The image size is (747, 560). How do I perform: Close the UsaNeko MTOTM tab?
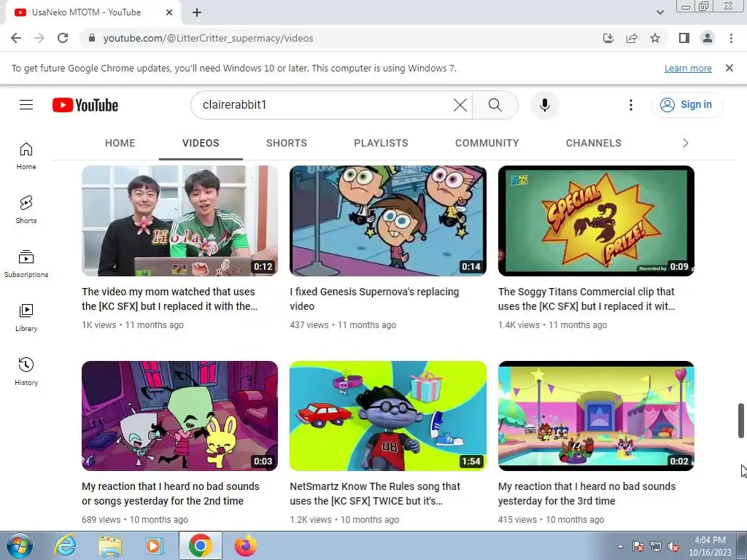[169, 12]
